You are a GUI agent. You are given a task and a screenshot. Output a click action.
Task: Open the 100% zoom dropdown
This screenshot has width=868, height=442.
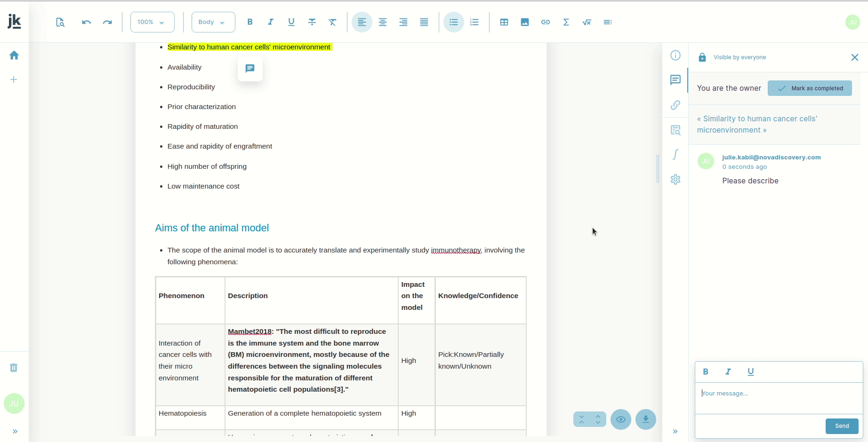[152, 22]
